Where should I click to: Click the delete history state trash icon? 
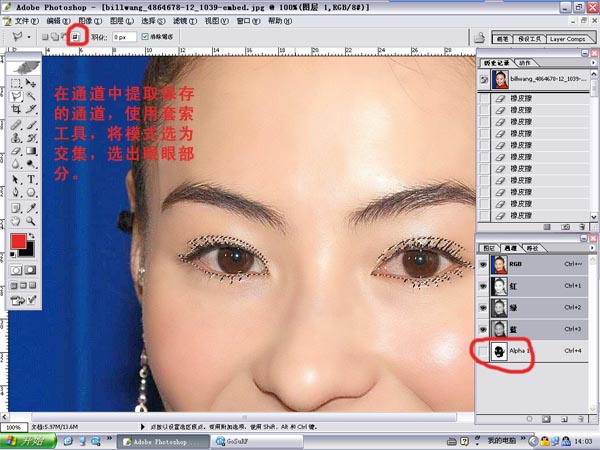tap(581, 229)
